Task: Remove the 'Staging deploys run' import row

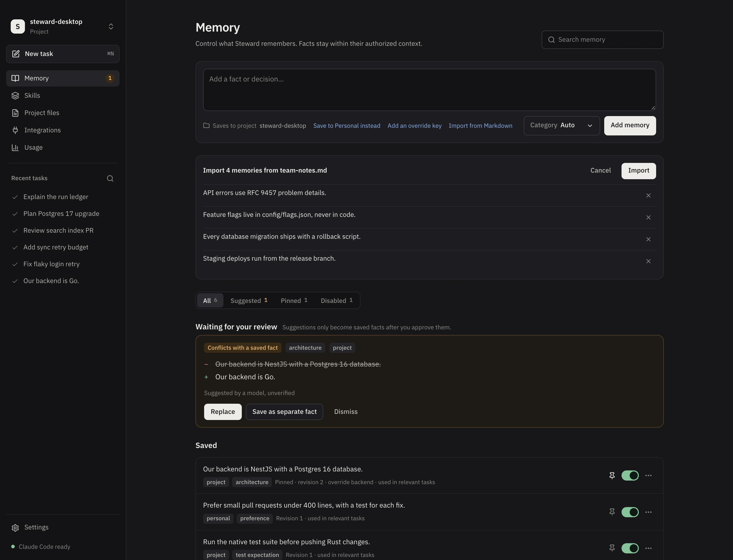Action: (648, 261)
